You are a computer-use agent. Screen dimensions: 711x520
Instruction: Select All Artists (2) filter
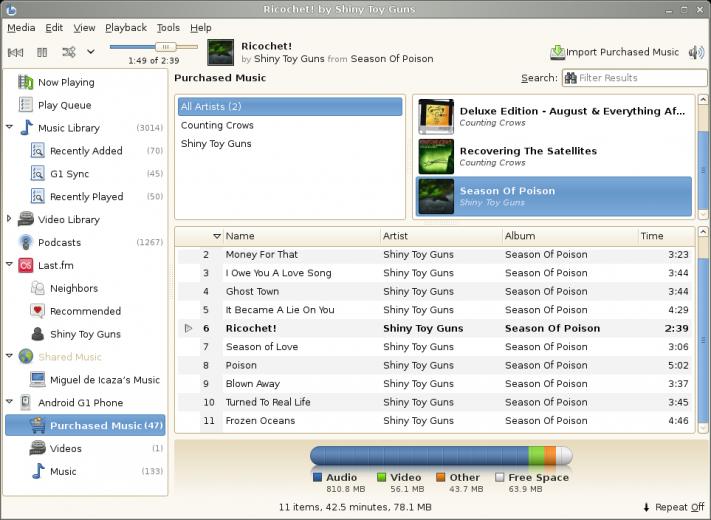coord(290,107)
